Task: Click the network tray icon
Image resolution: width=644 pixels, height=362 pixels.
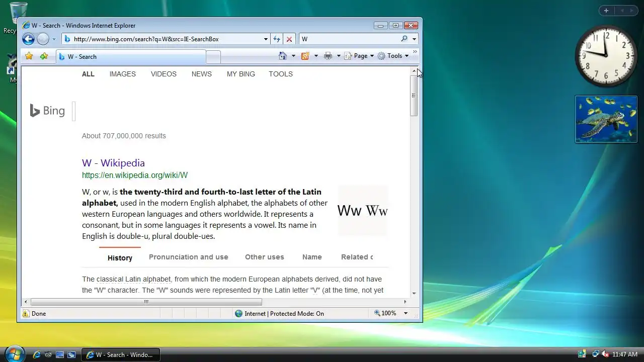Action: tap(595, 354)
